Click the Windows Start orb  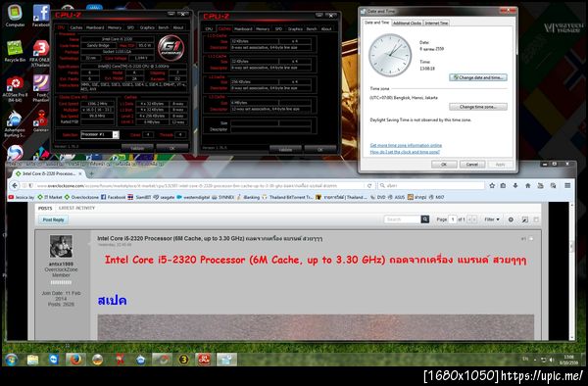point(11,360)
